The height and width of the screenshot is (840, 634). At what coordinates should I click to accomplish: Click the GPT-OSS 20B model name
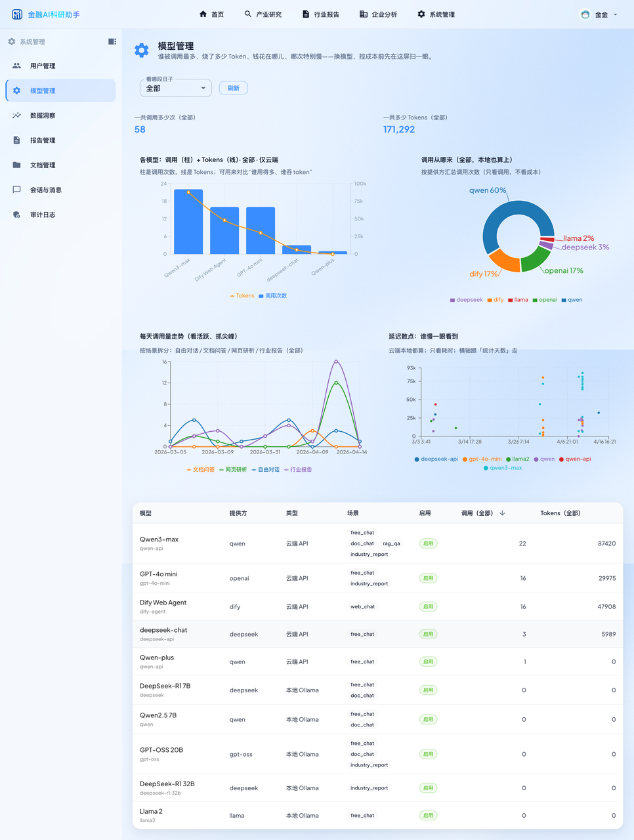pyautogui.click(x=161, y=749)
